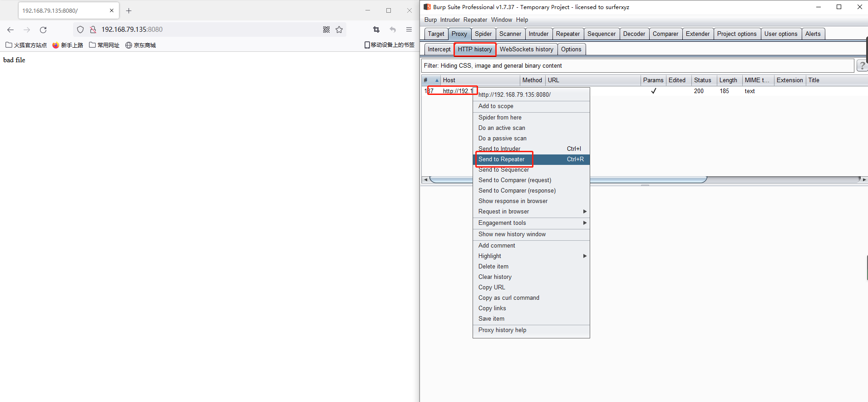This screenshot has width=868, height=402.
Task: Click the undo arrow icon in Firefox toolbar
Action: (x=393, y=30)
